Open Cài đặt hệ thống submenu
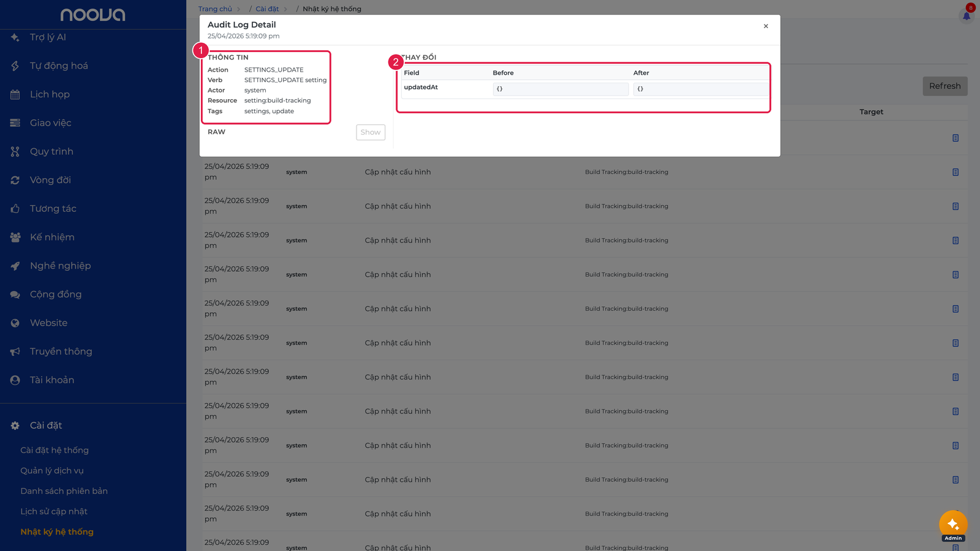Screen dimensions: 980x551 pyautogui.click(x=55, y=451)
